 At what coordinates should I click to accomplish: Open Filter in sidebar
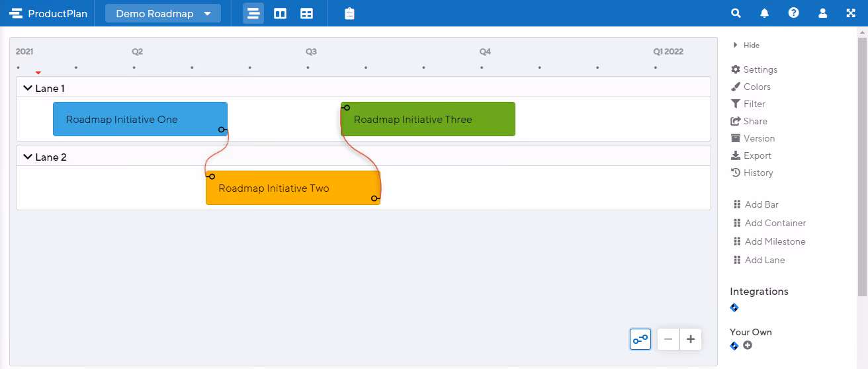[x=748, y=104]
